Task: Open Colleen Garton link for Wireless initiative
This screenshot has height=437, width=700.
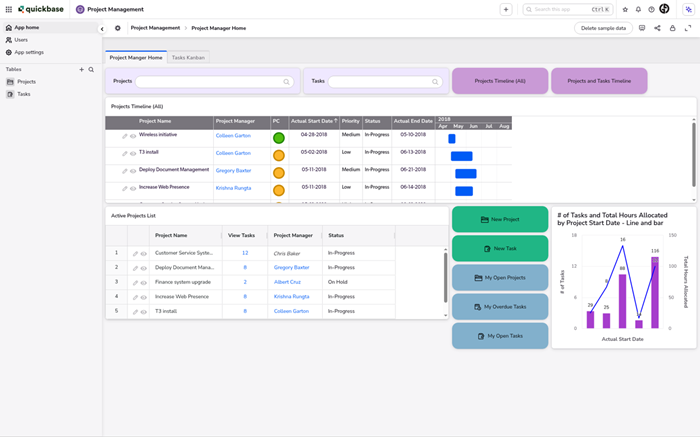Action: 233,136
